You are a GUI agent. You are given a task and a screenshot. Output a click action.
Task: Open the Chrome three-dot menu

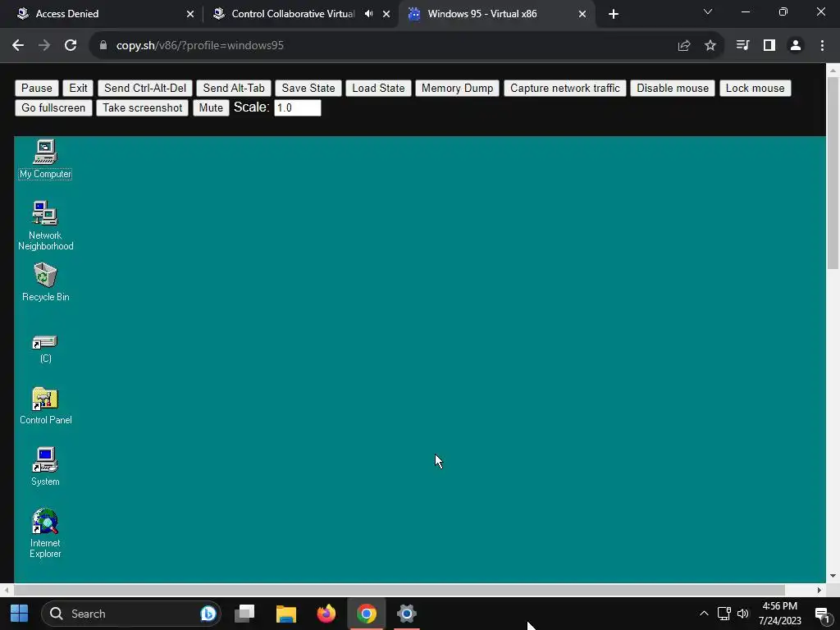pos(822,46)
